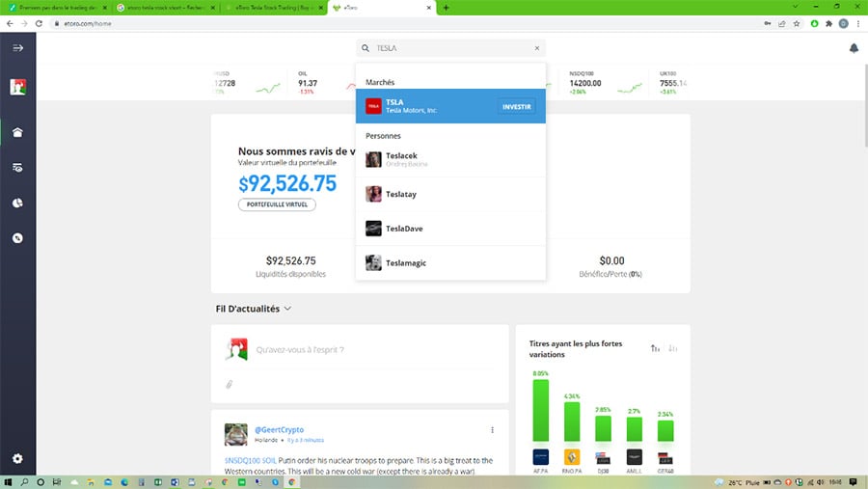This screenshot has width=868, height=489.
Task: Click the $92,526.75 portfolio value
Action: tap(287, 184)
